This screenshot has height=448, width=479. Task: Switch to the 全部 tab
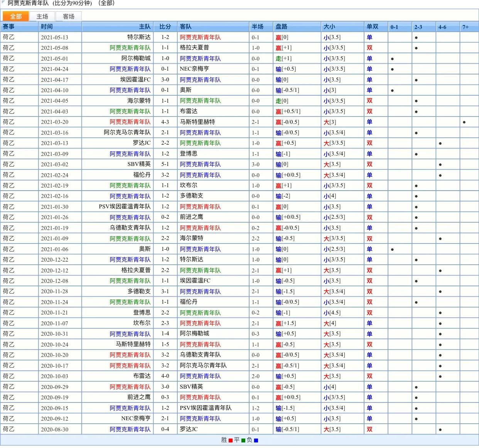tap(16, 16)
